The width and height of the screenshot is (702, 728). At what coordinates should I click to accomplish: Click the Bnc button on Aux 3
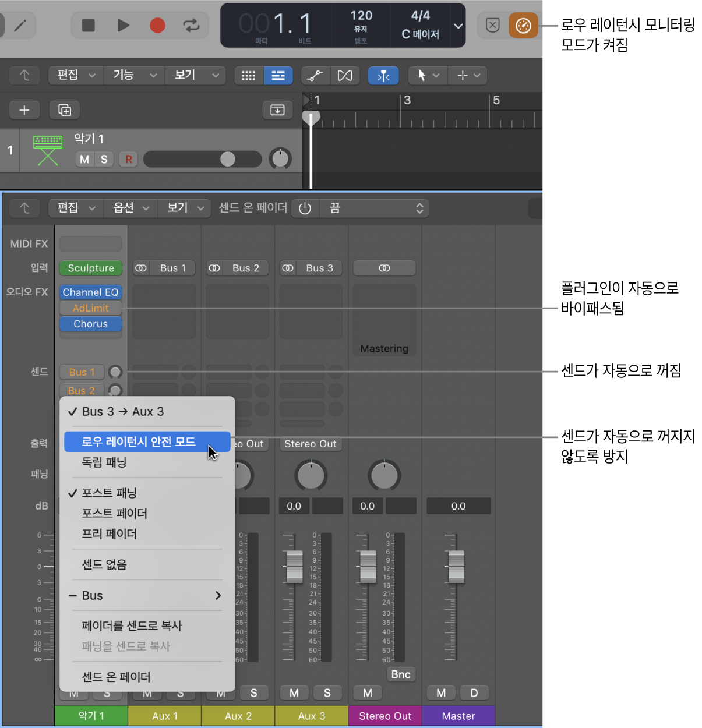point(400,674)
